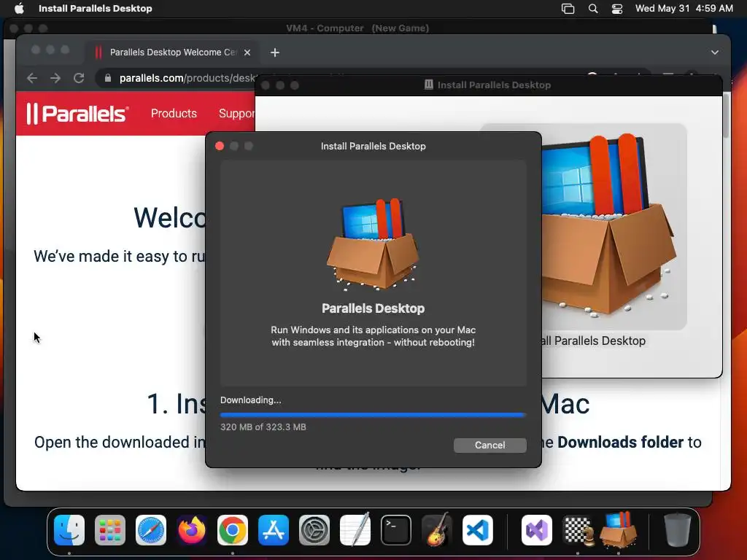Open App Store from the Dock
747x560 pixels.
pos(274,530)
